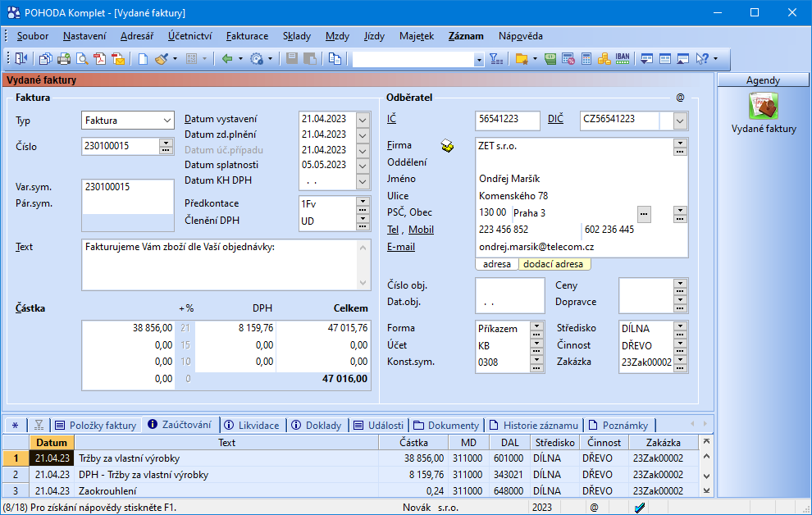Open the Typ combo box

click(x=127, y=121)
